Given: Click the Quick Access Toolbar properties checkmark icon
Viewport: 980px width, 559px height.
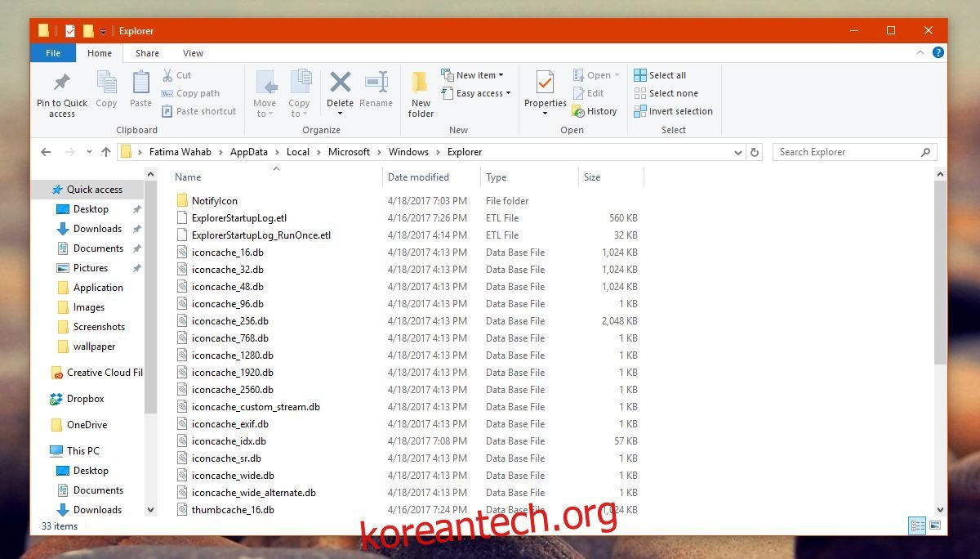Looking at the screenshot, I should pos(69,30).
